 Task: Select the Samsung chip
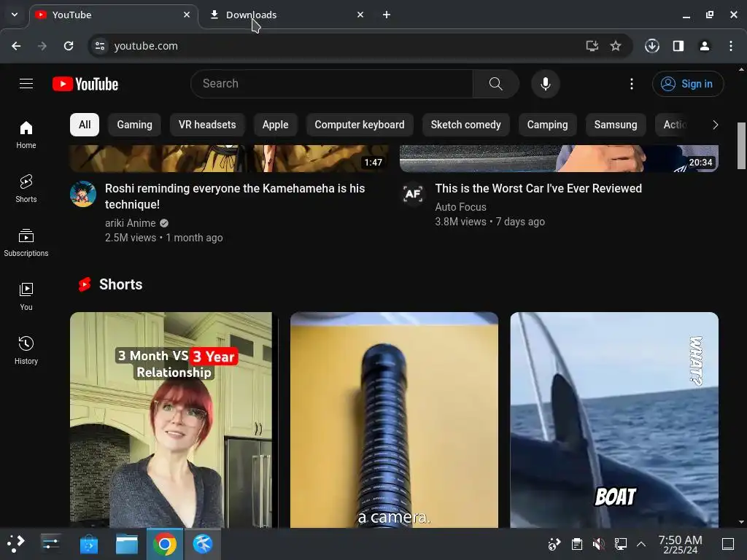pyautogui.click(x=616, y=125)
